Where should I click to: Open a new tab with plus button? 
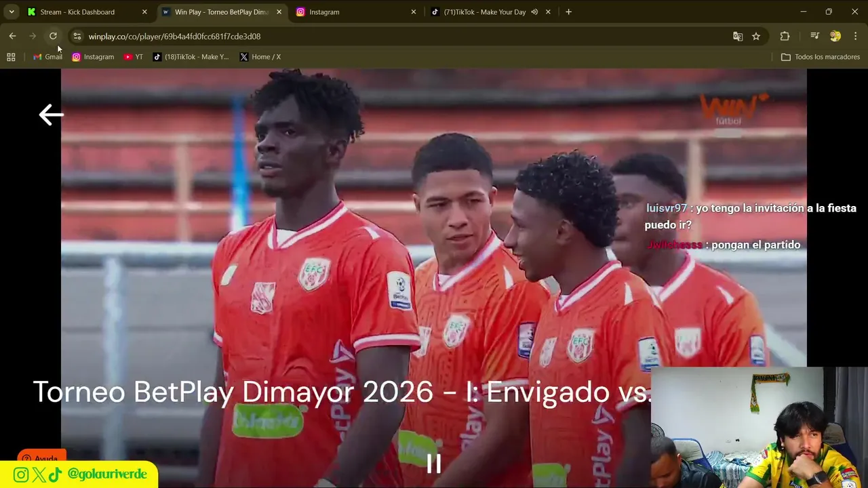pos(568,12)
